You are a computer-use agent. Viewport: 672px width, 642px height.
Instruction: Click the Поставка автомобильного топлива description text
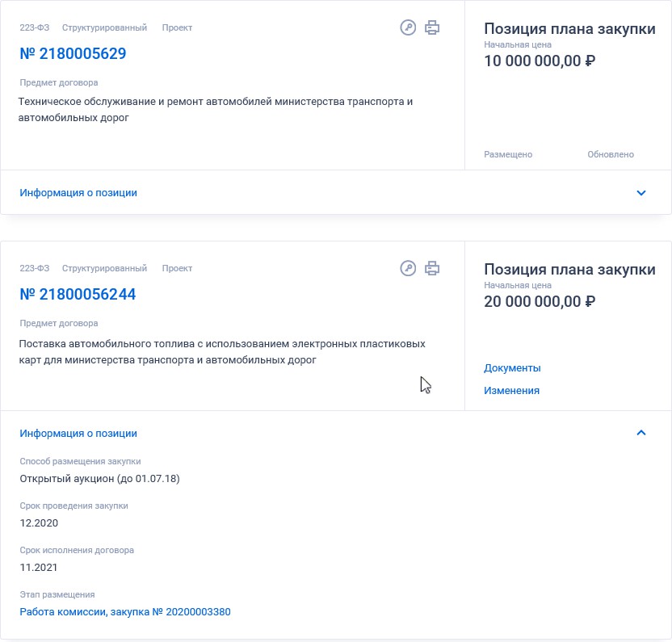222,351
